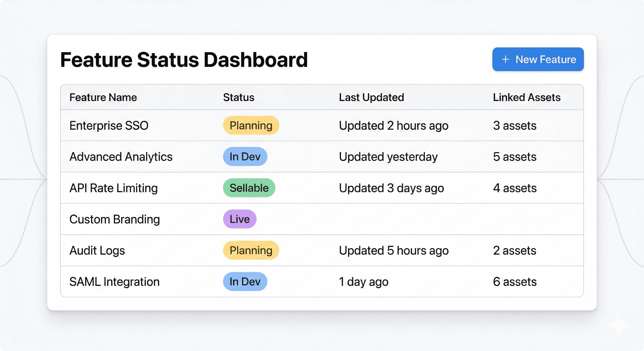The height and width of the screenshot is (351, 644).
Task: Select the Live badge for Custom Branding
Action: [x=239, y=219]
